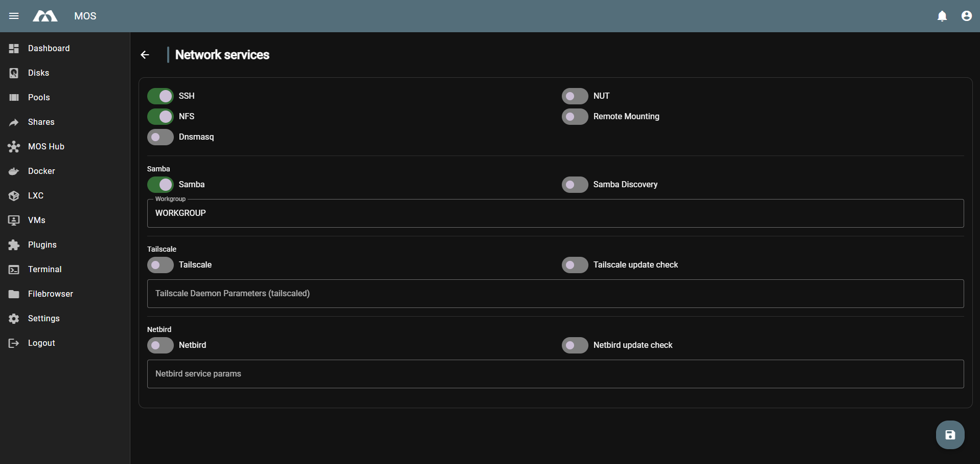The height and width of the screenshot is (464, 980).
Task: Turn on Tailscale update check
Action: point(575,265)
